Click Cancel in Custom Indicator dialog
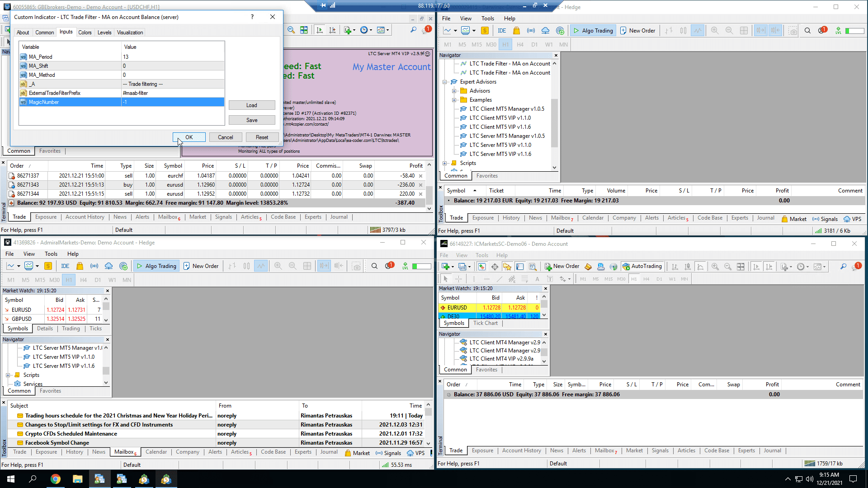 tap(226, 137)
